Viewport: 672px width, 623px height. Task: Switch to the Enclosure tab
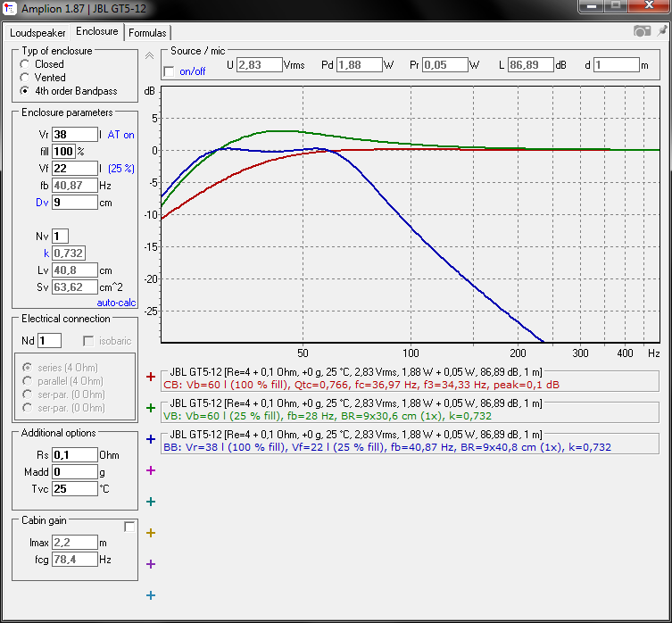click(97, 31)
